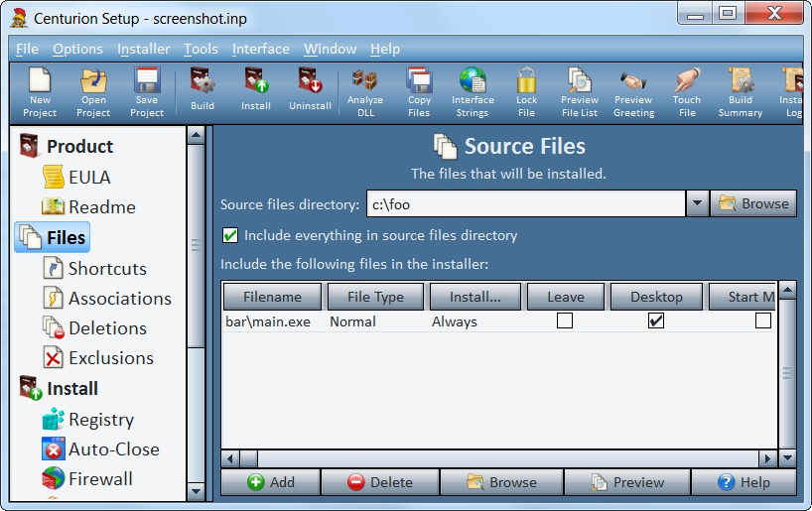
Task: Click file list vertical scroll up arrow
Action: [x=787, y=290]
